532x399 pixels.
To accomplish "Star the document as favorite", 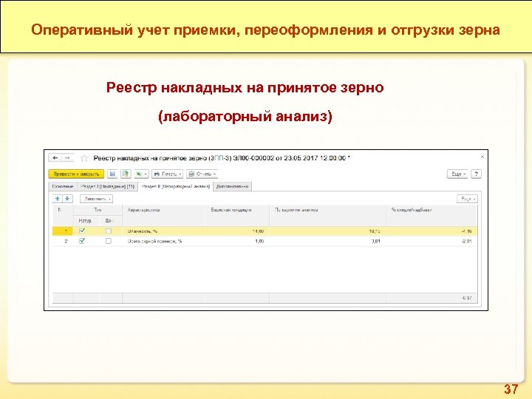I will pos(84,158).
